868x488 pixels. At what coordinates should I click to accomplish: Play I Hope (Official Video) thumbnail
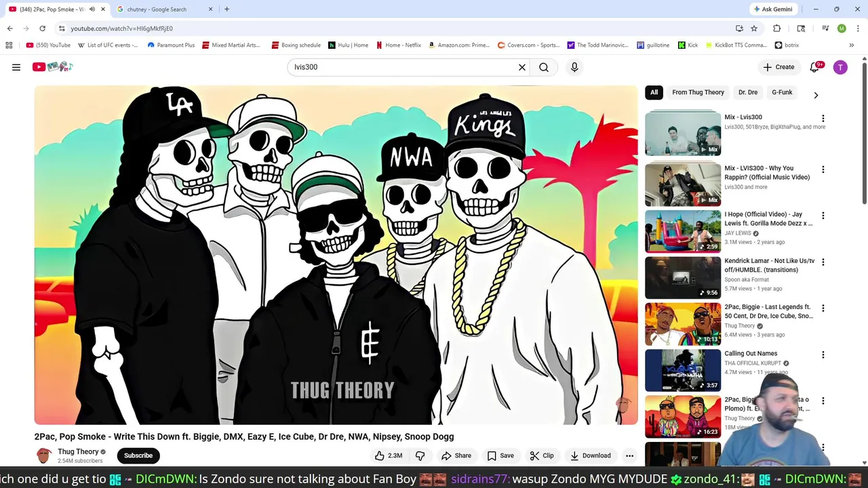coord(683,231)
